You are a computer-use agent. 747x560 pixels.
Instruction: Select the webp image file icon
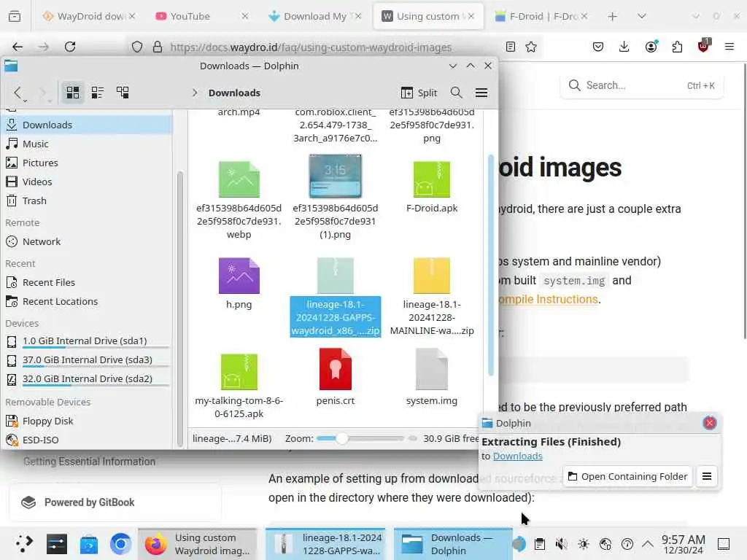239,179
